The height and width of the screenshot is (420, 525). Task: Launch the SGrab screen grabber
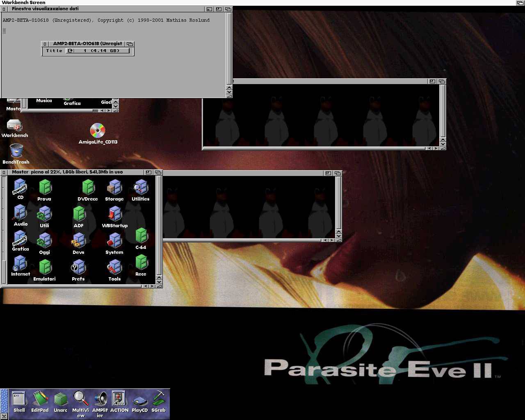(x=158, y=399)
